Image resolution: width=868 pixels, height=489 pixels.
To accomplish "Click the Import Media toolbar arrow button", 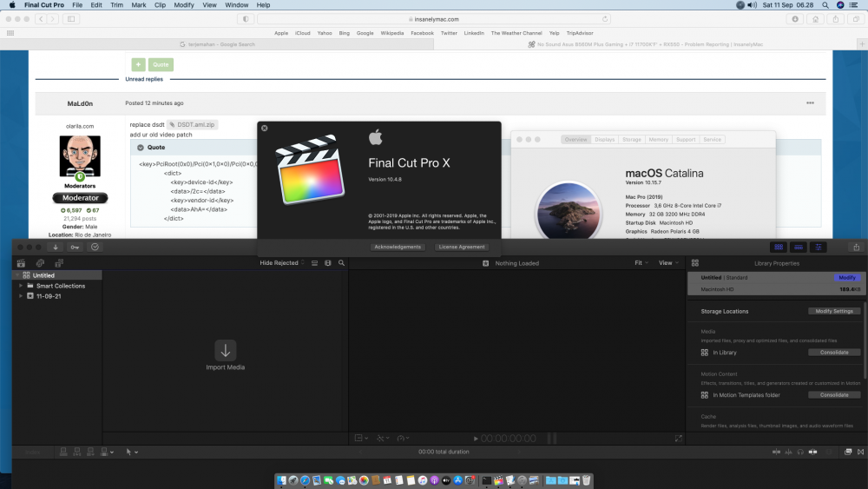I will click(56, 247).
